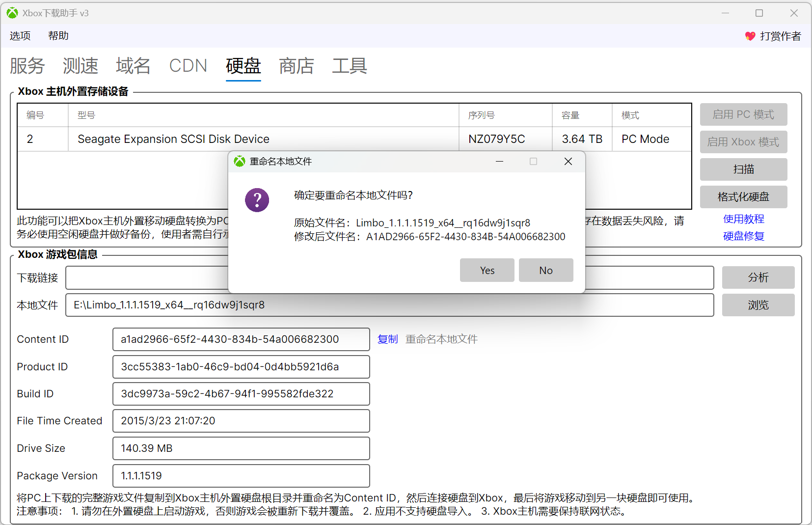Image resolution: width=812 pixels, height=525 pixels.
Task: Click the Package Version field
Action: (x=241, y=476)
